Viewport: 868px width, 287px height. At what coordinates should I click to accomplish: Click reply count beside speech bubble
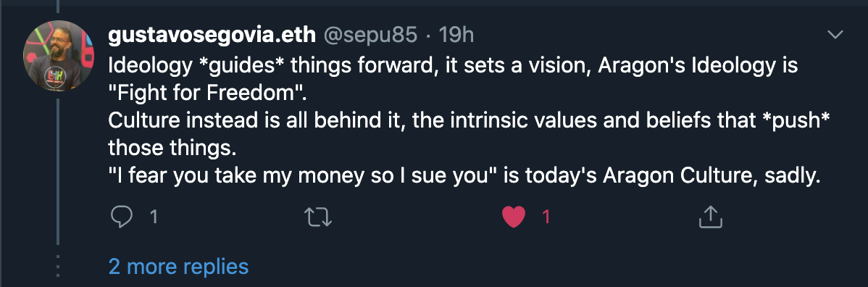(x=154, y=217)
